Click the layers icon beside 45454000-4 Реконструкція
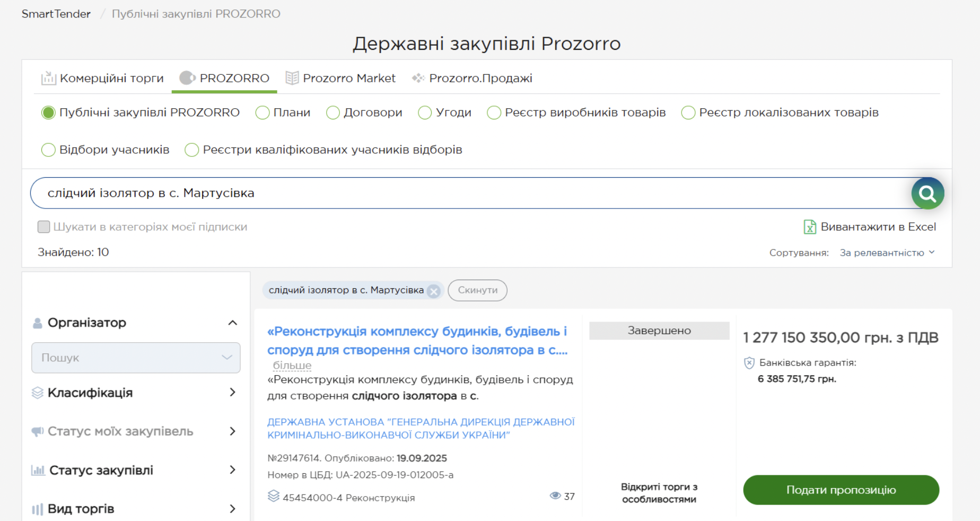Screen dimensions: 980x521 pyautogui.click(x=274, y=496)
